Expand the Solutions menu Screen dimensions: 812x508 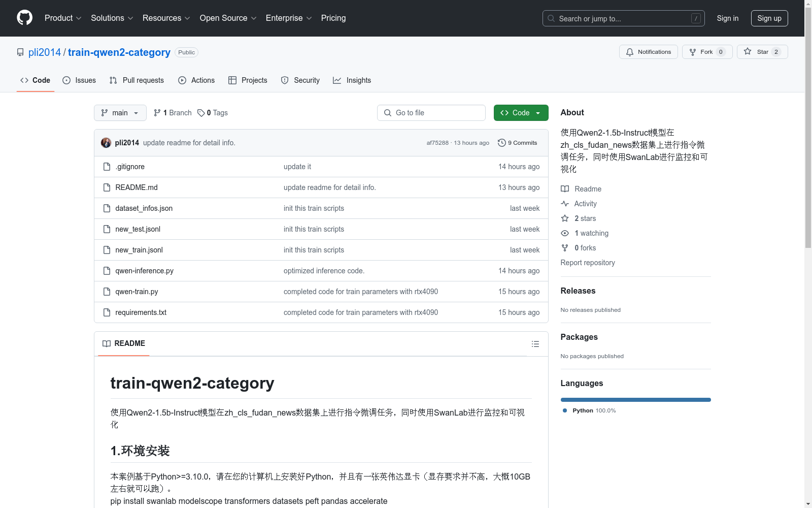[x=112, y=18]
